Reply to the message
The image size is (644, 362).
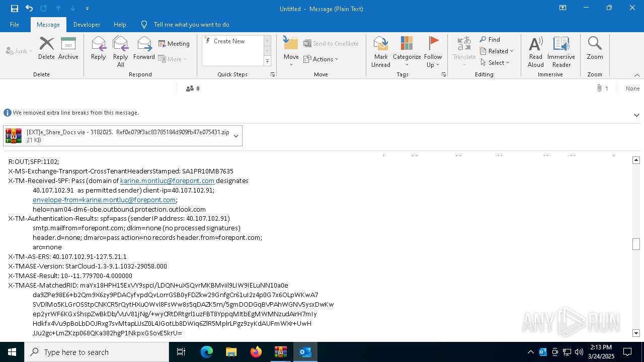point(99,48)
